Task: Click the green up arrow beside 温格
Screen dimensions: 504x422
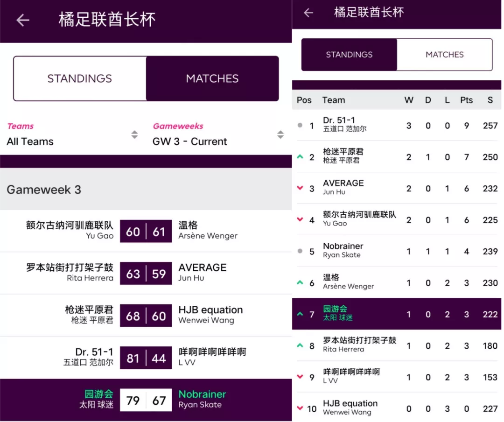Action: point(300,283)
